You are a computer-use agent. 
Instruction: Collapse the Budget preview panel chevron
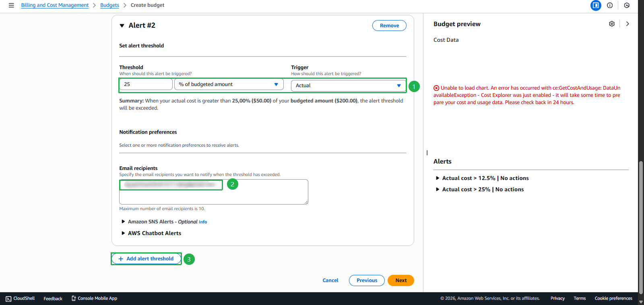(x=627, y=24)
